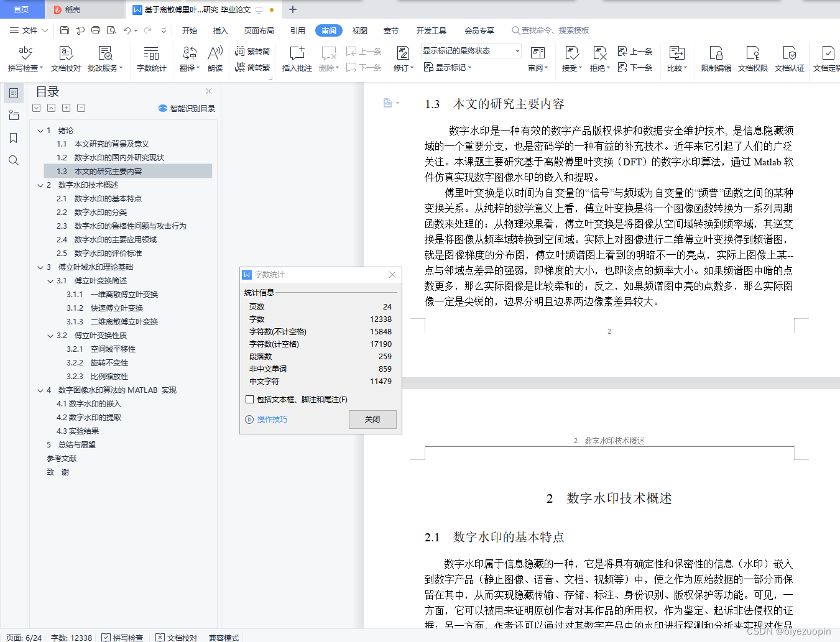
Task: Switch to the 插入 ribbon tab
Action: [221, 30]
